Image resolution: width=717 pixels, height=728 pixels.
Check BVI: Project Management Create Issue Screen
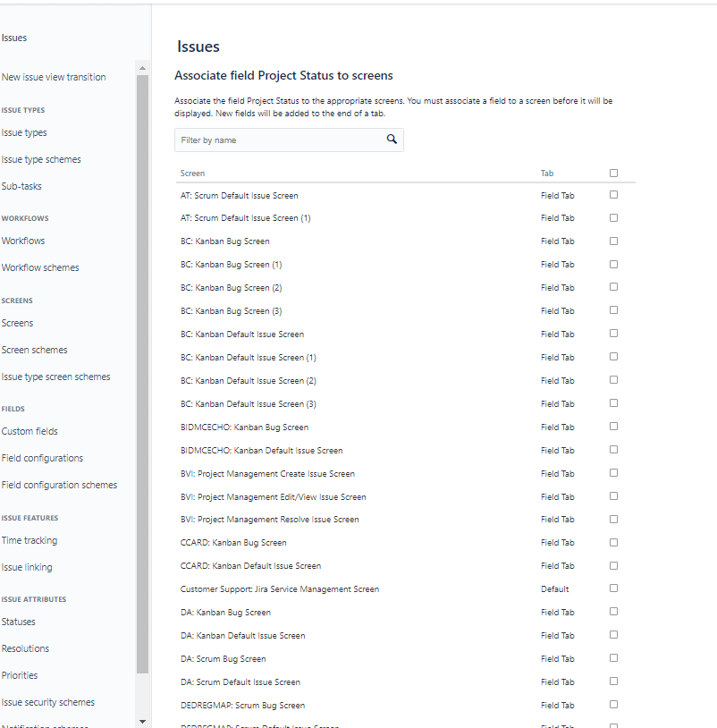613,473
